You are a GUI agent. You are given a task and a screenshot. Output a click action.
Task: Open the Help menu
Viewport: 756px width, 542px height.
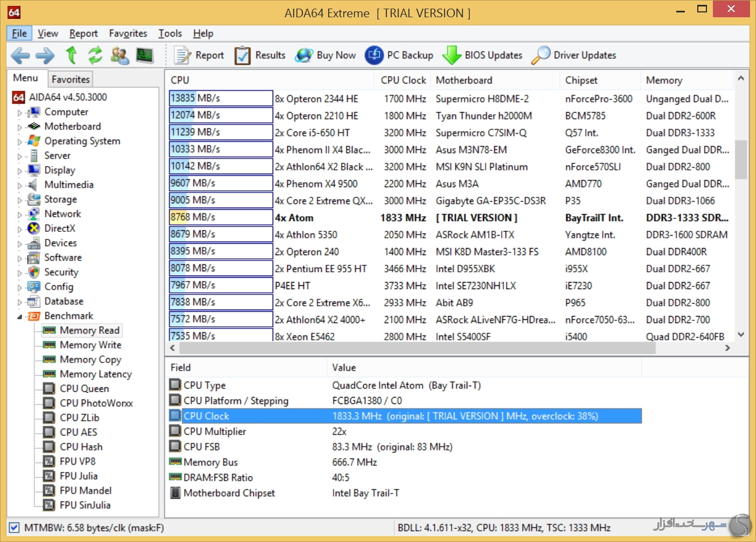203,33
